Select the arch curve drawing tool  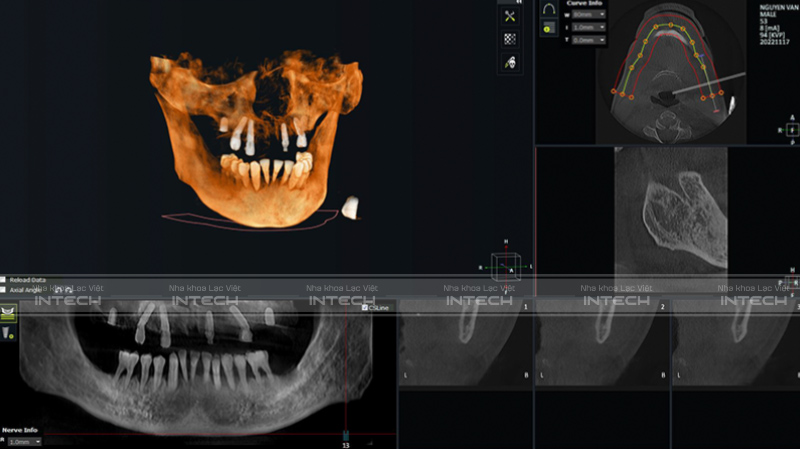coord(548,9)
